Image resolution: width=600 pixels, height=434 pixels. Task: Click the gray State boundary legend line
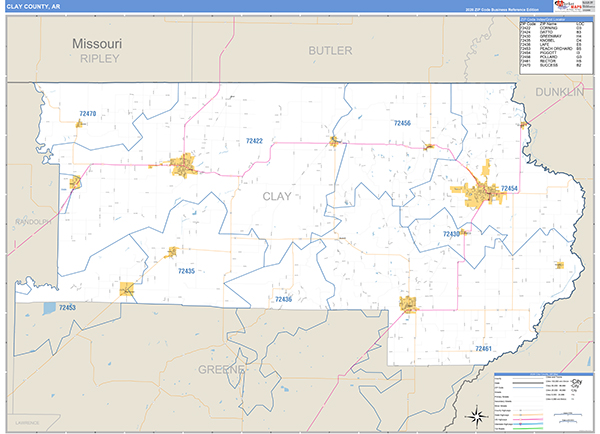click(528, 383)
